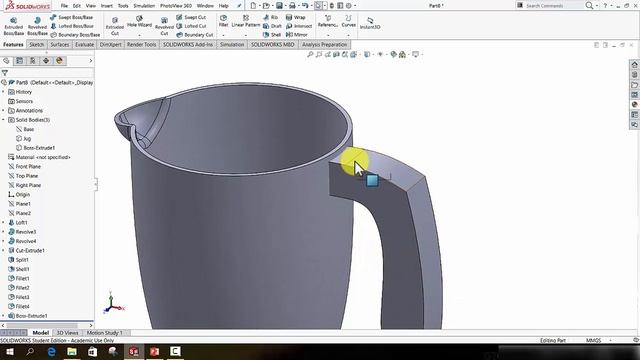This screenshot has height=360, width=640.
Task: Open the FeatureManager design tree tab
Action: [x=6, y=61]
